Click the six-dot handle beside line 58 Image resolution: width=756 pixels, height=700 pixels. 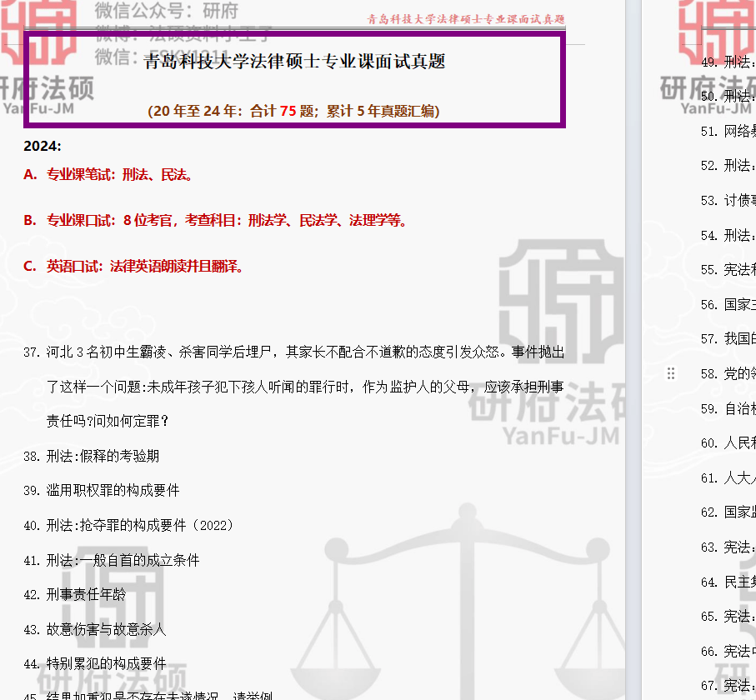[671, 373]
